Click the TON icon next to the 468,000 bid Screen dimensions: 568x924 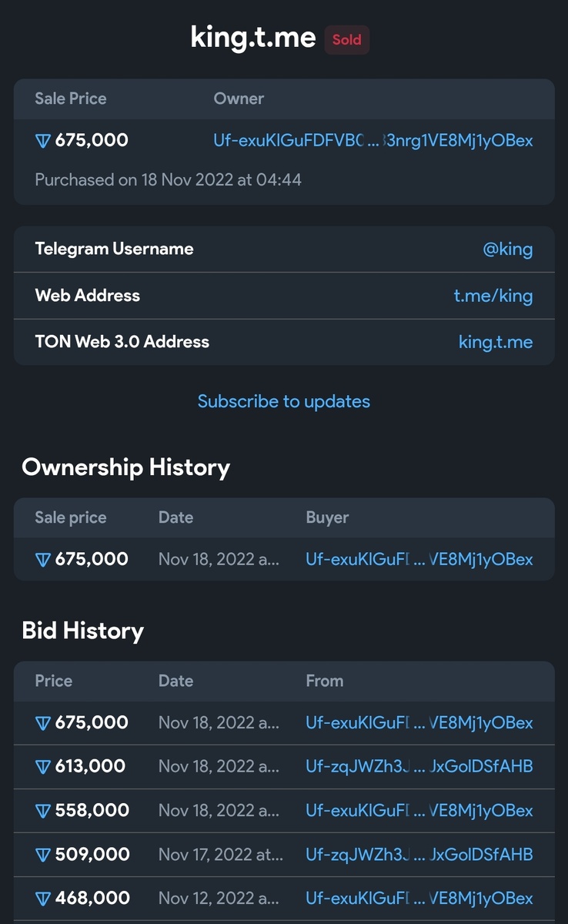click(x=43, y=899)
